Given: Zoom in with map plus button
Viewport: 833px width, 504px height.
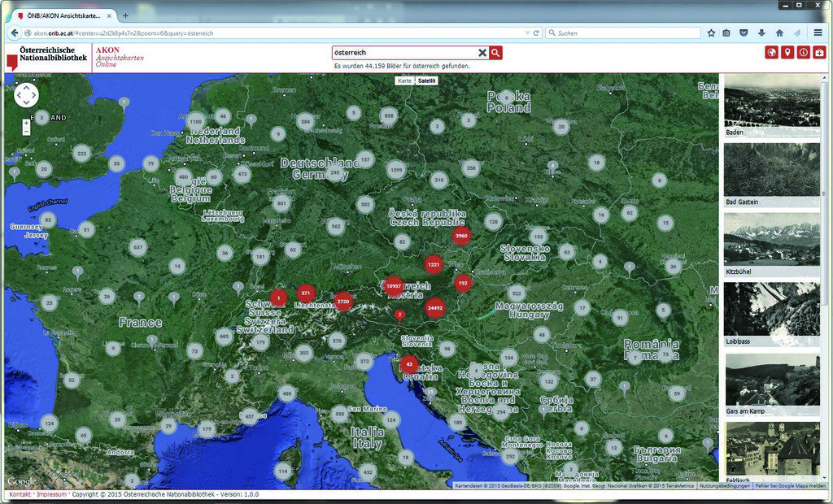Looking at the screenshot, I should (26, 123).
